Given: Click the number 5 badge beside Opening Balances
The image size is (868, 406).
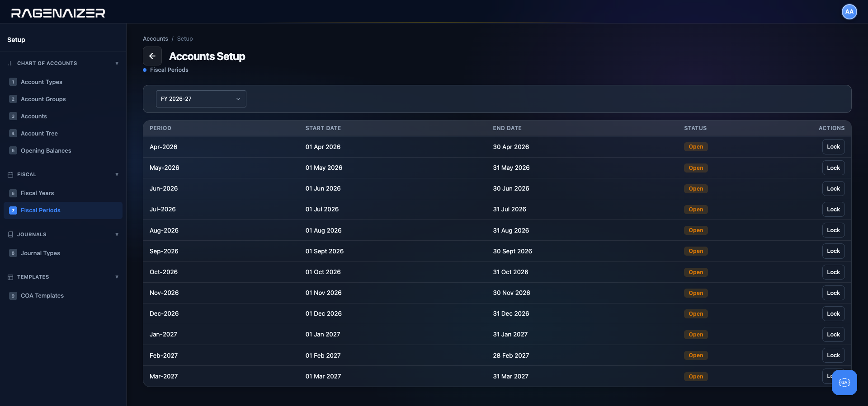Looking at the screenshot, I should tap(13, 151).
